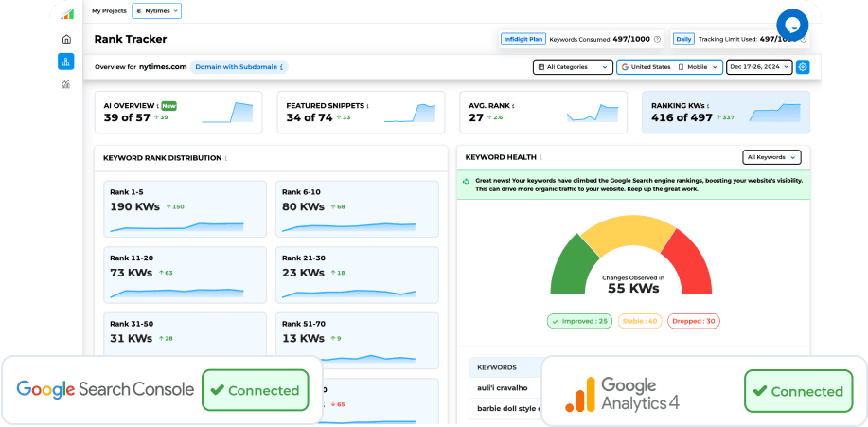Click info icon in Domain with Subdomain chip

[x=282, y=67]
